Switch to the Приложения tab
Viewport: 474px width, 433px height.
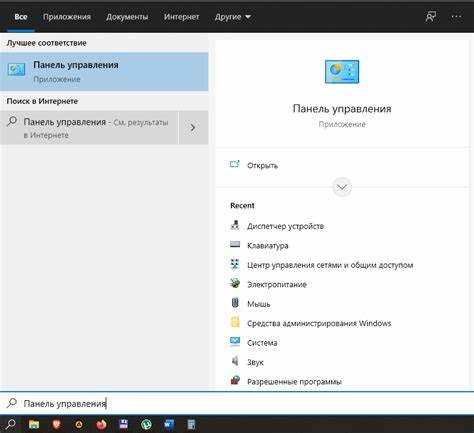pyautogui.click(x=67, y=17)
